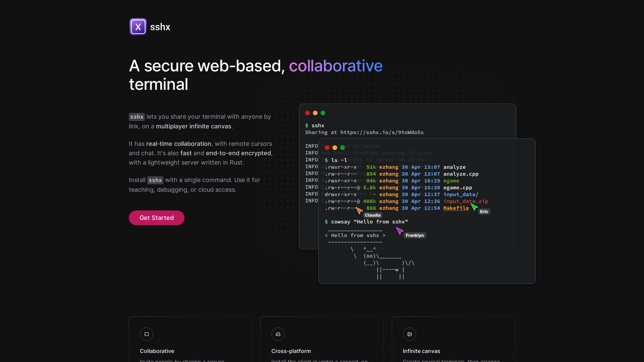The width and height of the screenshot is (644, 362).
Task: Click the red dot of front terminal window
Action: [327, 147]
